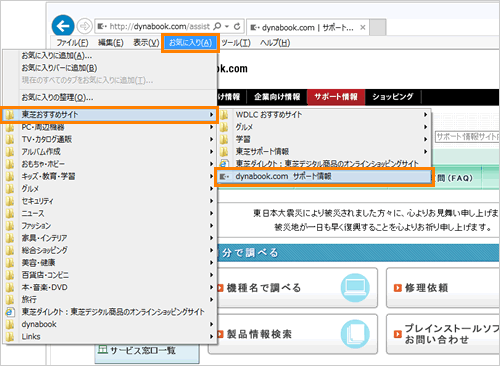This screenshot has width=500, height=366.
Task: Click the folder icon beside 百貨店・コンビニ
Action: 10,275
